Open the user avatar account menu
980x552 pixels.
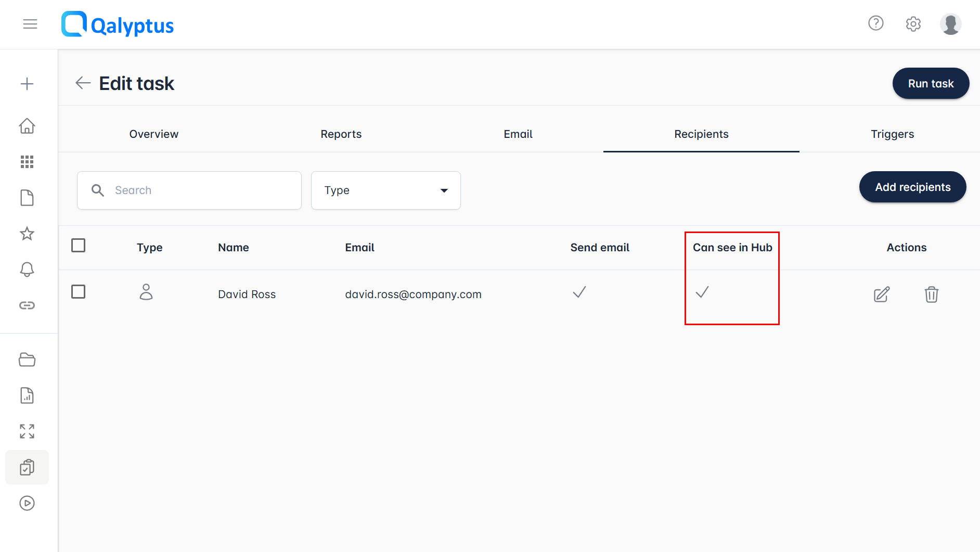click(950, 24)
